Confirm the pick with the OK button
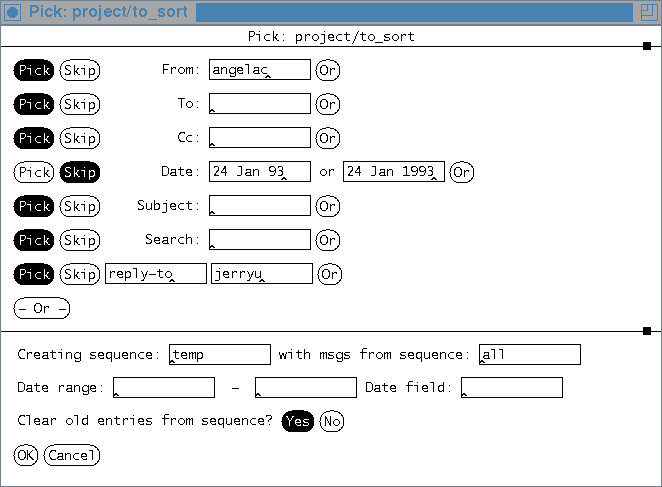The image size is (662, 487). [x=26, y=455]
